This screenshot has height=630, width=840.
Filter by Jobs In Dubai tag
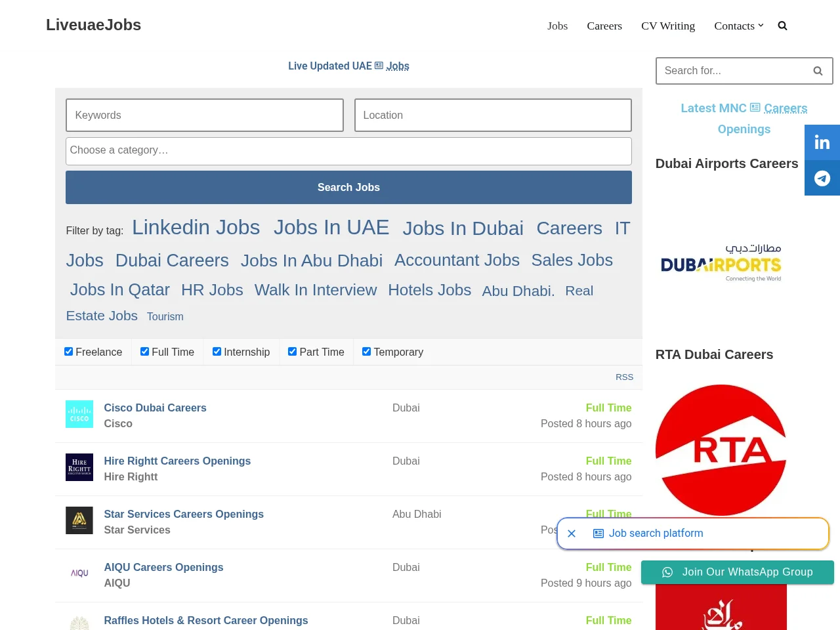click(x=463, y=228)
